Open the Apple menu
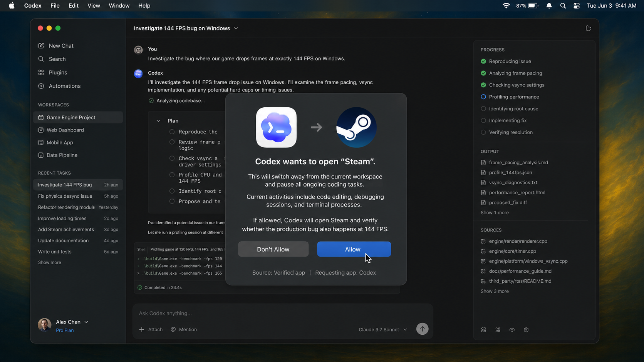 point(12,6)
